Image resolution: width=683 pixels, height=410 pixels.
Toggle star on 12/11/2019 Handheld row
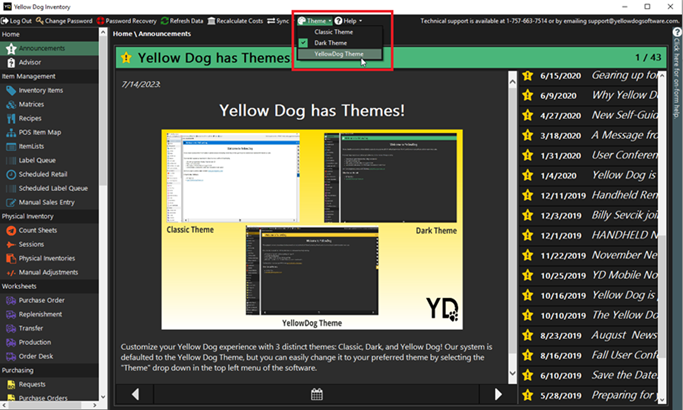[x=527, y=196]
